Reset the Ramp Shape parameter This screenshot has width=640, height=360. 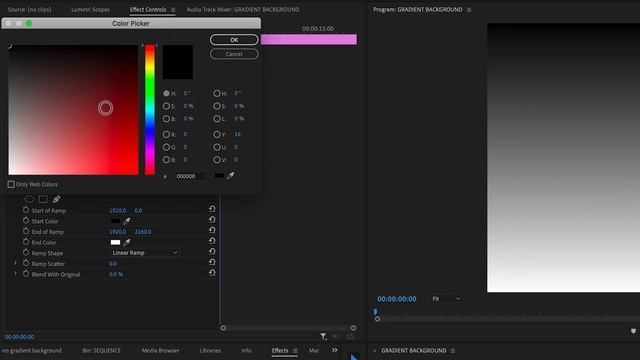pyautogui.click(x=212, y=251)
